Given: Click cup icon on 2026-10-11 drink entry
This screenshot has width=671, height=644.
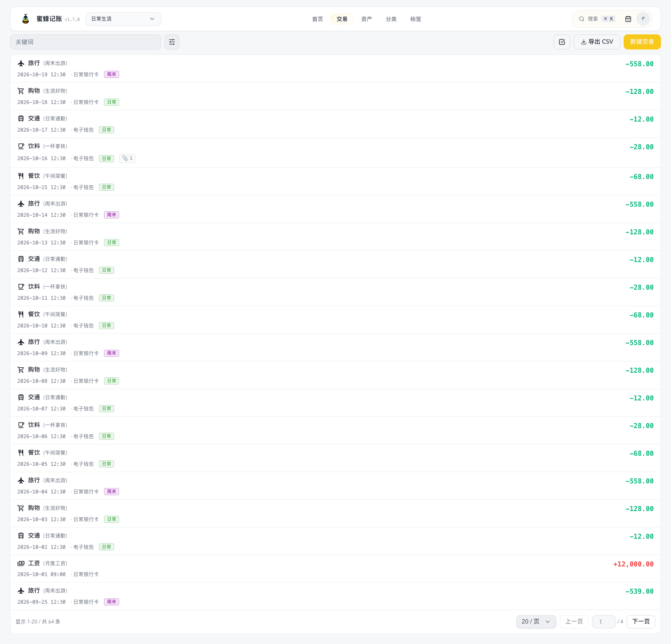Looking at the screenshot, I should tap(21, 287).
